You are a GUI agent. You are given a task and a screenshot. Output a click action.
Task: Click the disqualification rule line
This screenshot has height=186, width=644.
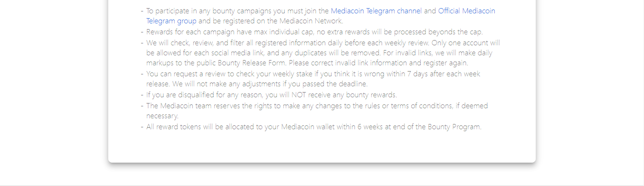click(271, 95)
